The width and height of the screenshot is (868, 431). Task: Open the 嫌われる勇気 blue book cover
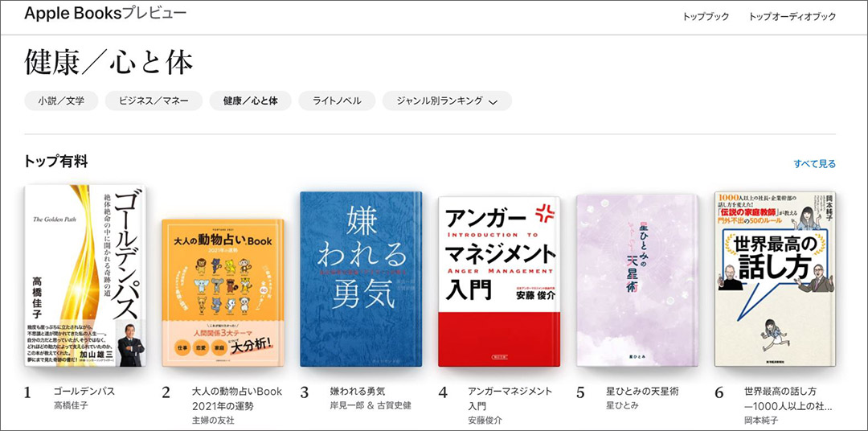pos(361,279)
